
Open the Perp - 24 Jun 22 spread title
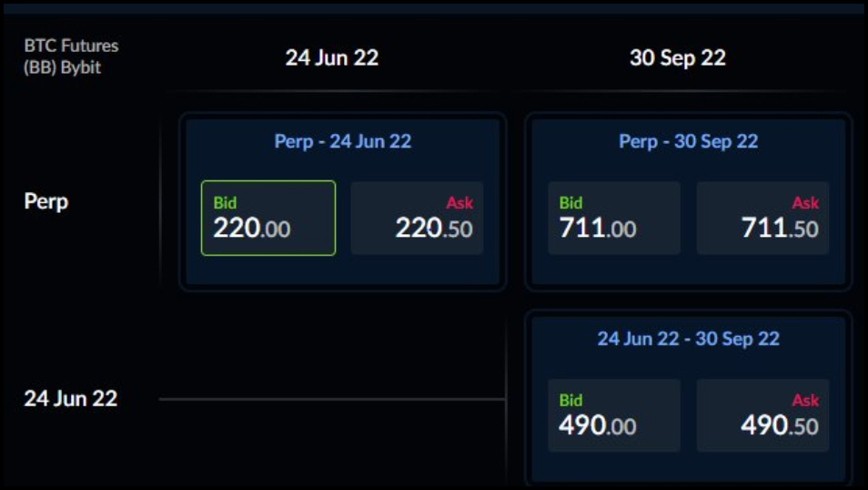pos(342,141)
